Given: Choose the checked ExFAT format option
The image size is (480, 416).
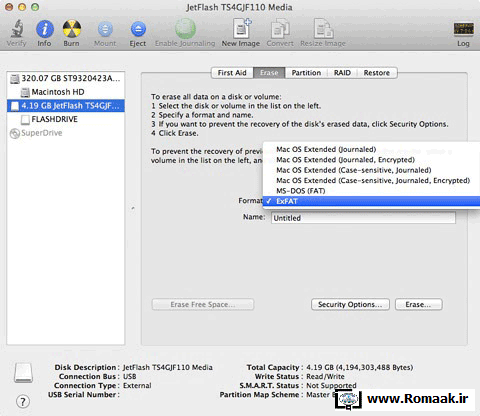Looking at the screenshot, I should click(x=371, y=201).
